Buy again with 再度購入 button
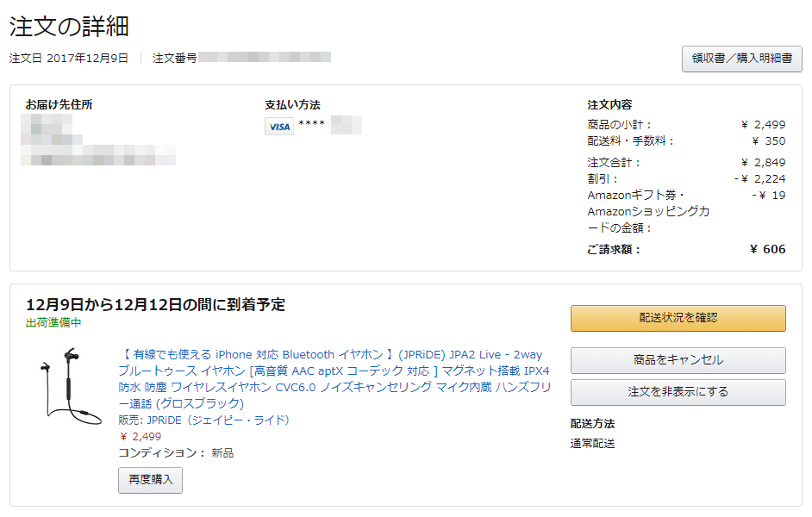 click(150, 480)
